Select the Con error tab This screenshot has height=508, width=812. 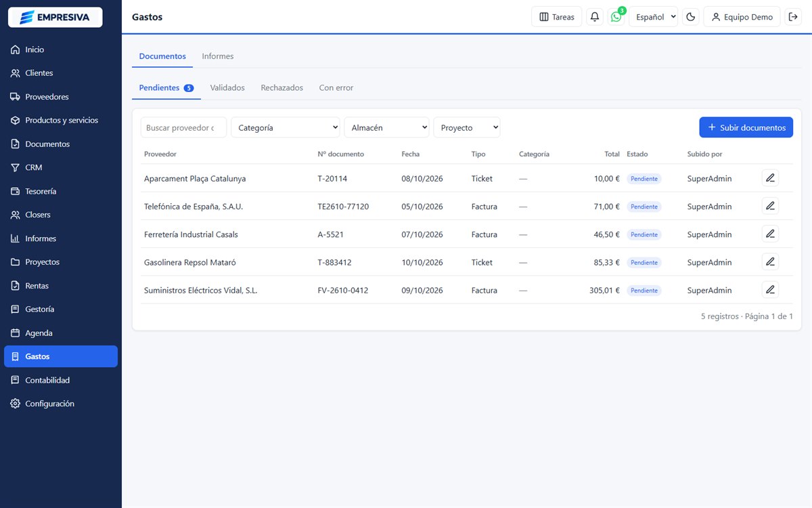point(336,88)
